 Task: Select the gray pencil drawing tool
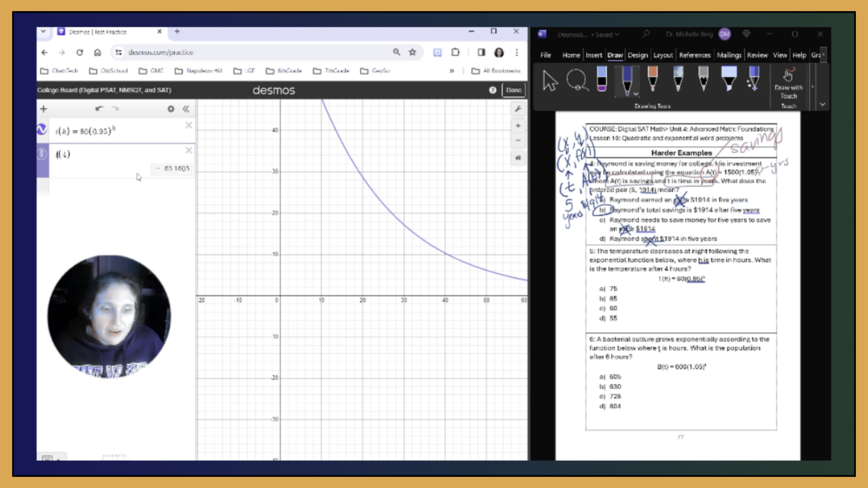[703, 79]
